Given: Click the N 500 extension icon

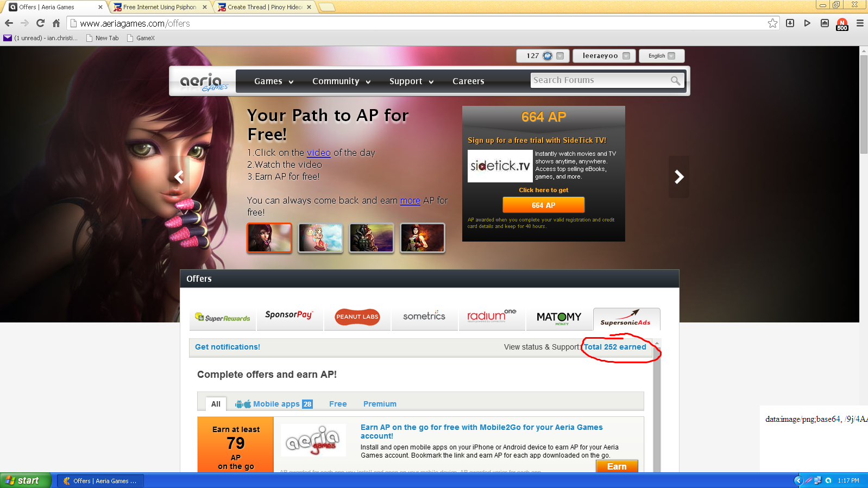Looking at the screenshot, I should pos(842,24).
